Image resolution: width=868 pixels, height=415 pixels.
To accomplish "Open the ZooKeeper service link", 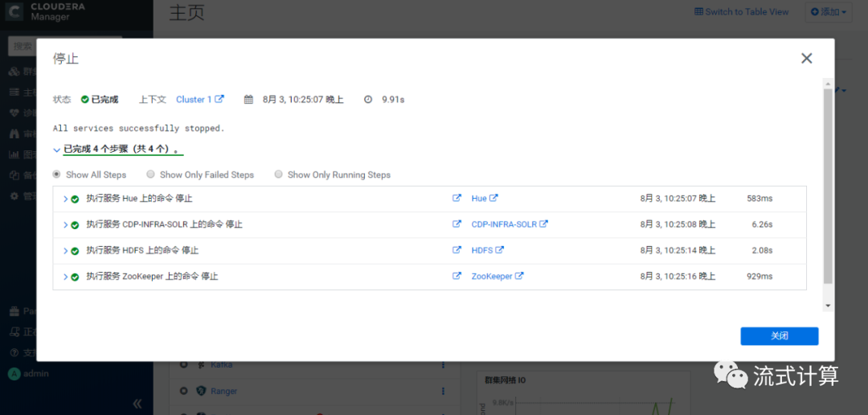I will (497, 276).
